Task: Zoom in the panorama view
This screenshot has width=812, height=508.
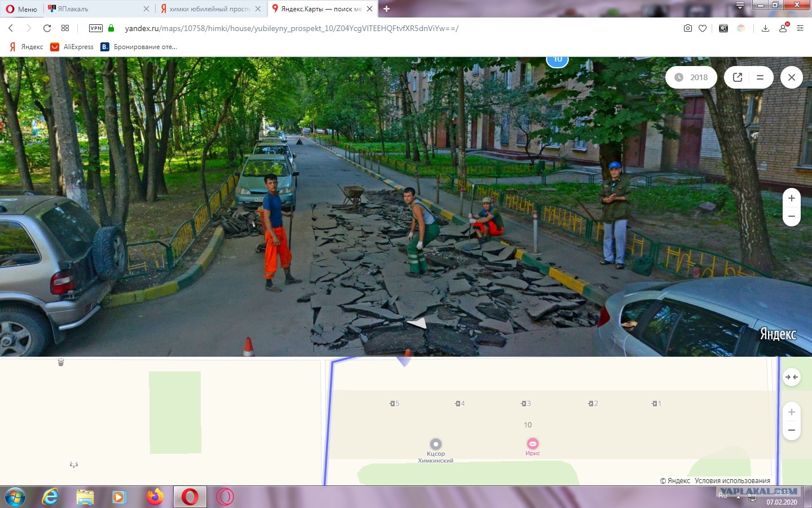Action: pyautogui.click(x=792, y=198)
